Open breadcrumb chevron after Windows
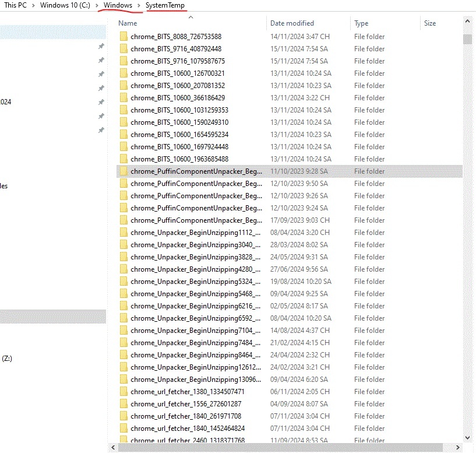This screenshot has width=476, height=453. pyautogui.click(x=139, y=5)
